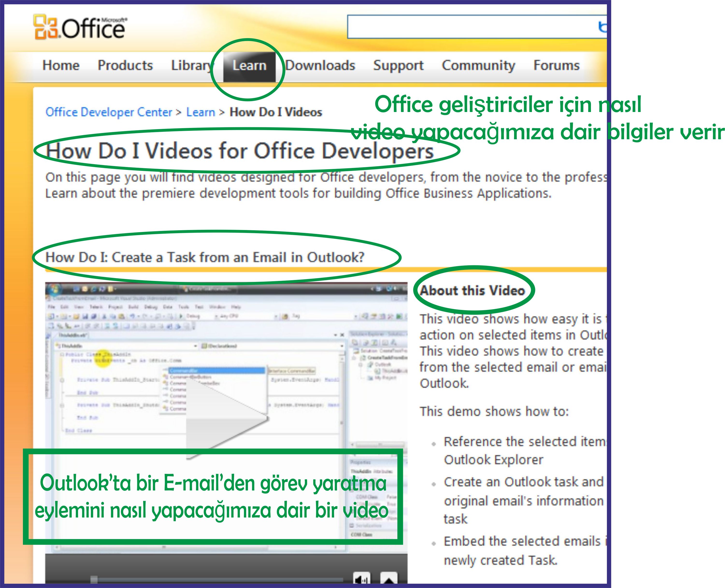This screenshot has height=588, width=725.
Task: Open the Home navigation tab
Action: [x=61, y=65]
